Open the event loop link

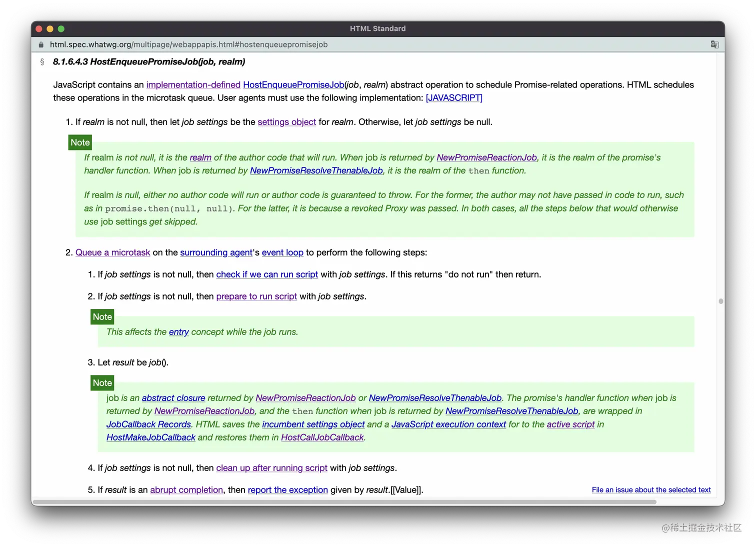click(x=282, y=252)
